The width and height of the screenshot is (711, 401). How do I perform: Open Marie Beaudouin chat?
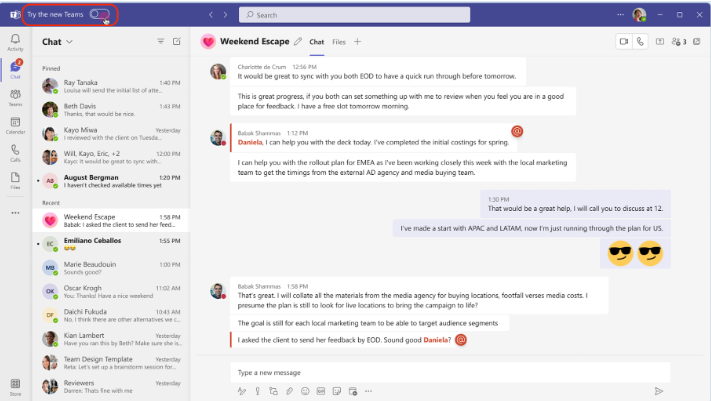pos(111,268)
